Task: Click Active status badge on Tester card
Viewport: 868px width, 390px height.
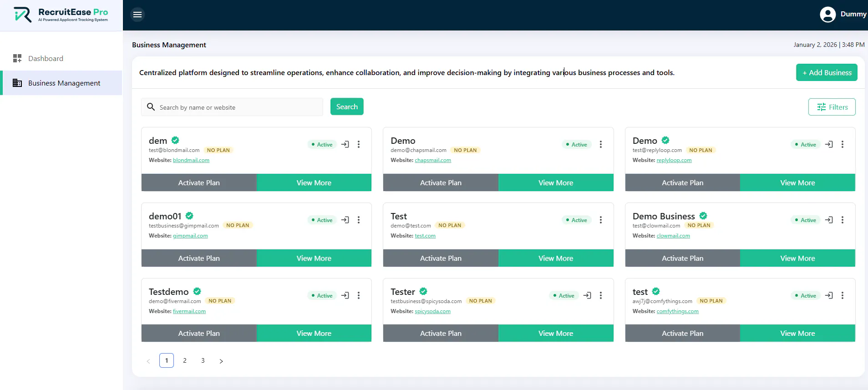Action: [563, 295]
